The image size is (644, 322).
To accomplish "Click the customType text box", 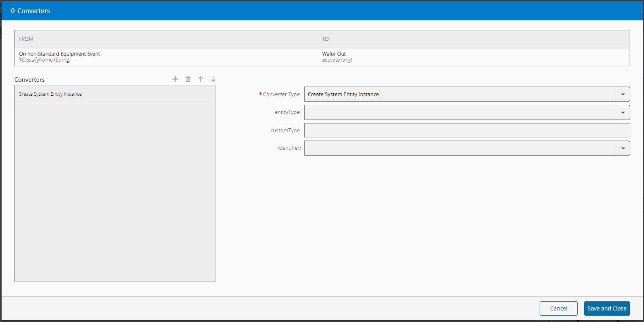I will pyautogui.click(x=467, y=130).
